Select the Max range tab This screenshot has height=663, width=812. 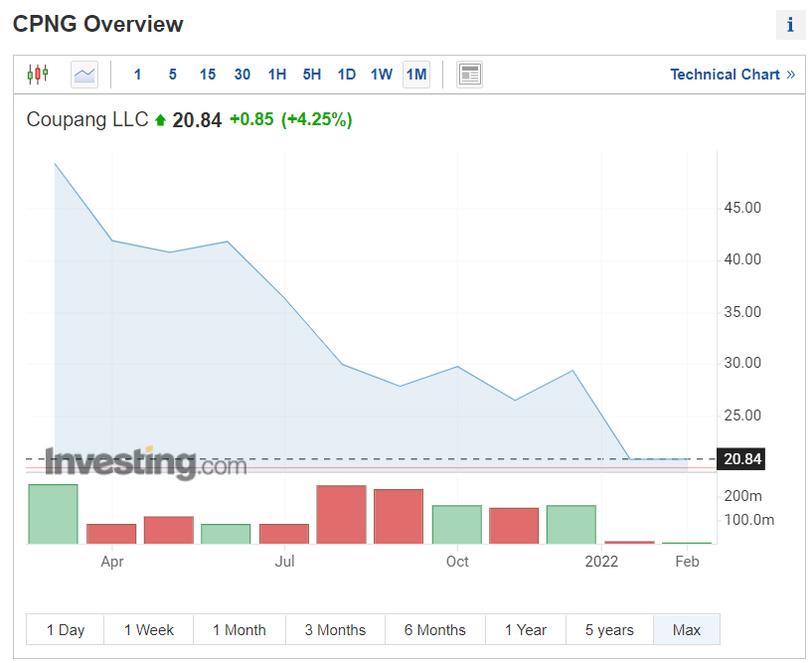point(687,630)
